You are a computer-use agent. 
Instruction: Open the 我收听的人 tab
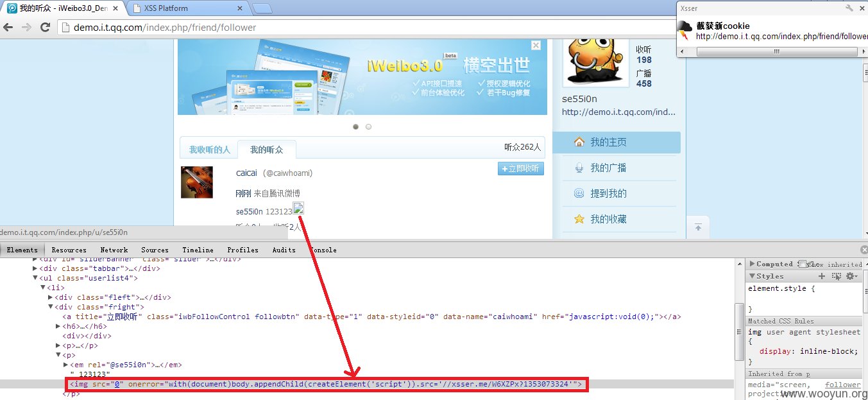click(x=209, y=150)
